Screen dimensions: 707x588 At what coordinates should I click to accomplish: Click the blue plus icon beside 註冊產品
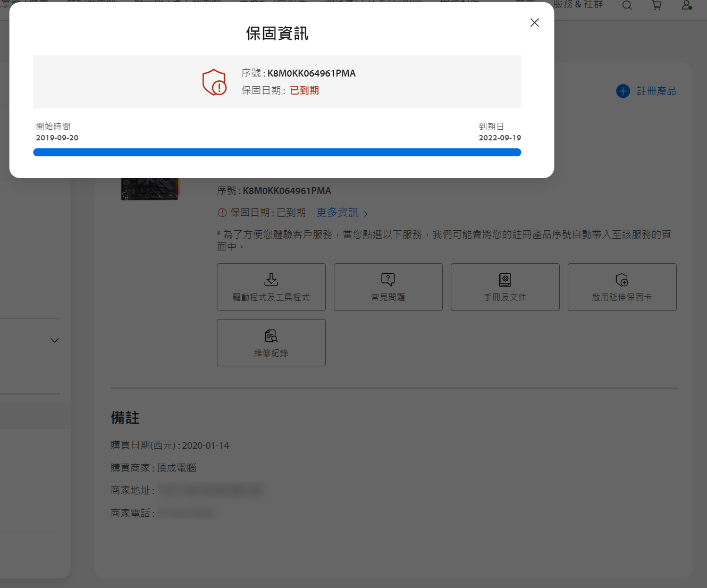[x=622, y=91]
